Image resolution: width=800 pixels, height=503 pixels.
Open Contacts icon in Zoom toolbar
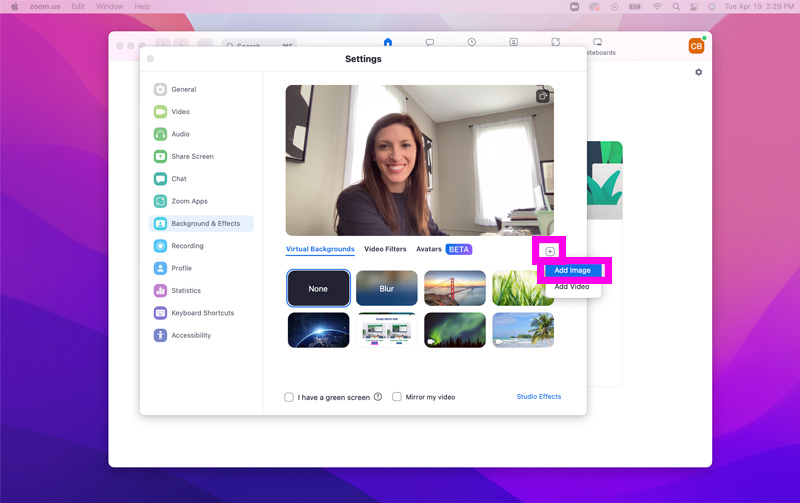coord(513,42)
